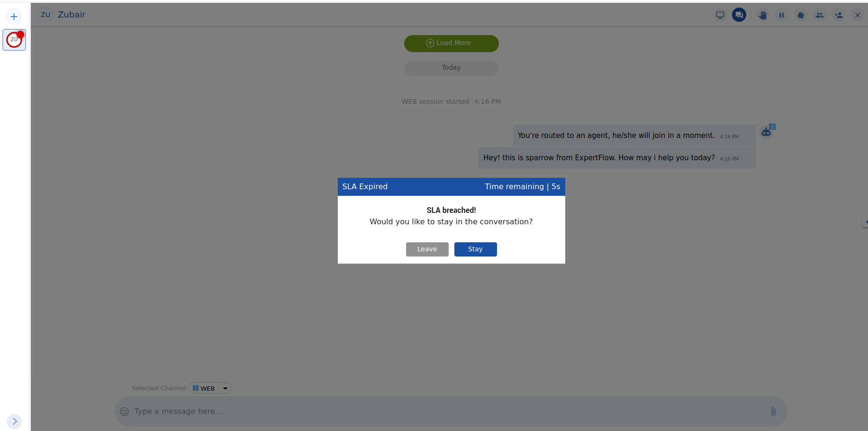Expand the right-edge panel arrow
The height and width of the screenshot is (431, 868).
point(865,221)
